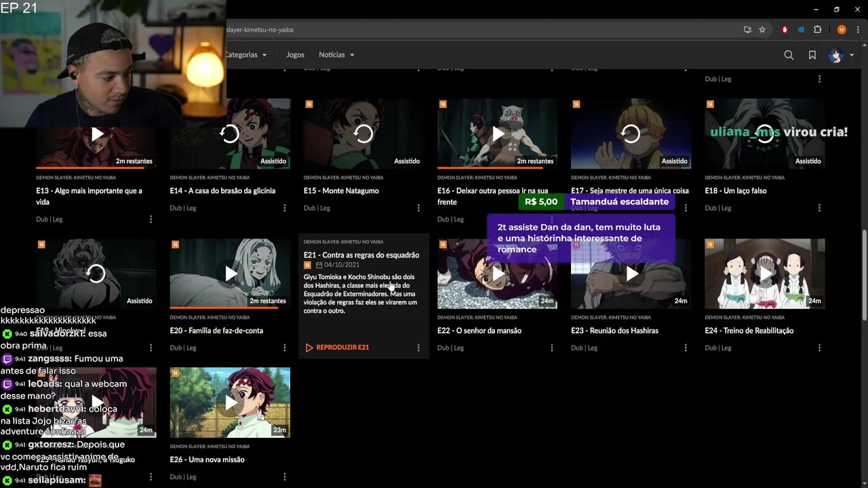
Task: Click the REPRODUZIR E21 button
Action: [337, 348]
